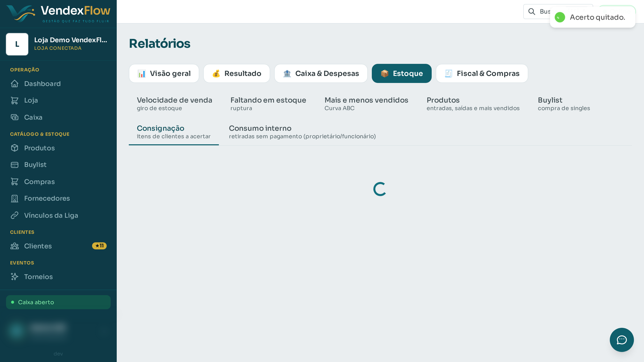The width and height of the screenshot is (644, 362).
Task: Open Clientes in the sidebar
Action: tap(58, 246)
